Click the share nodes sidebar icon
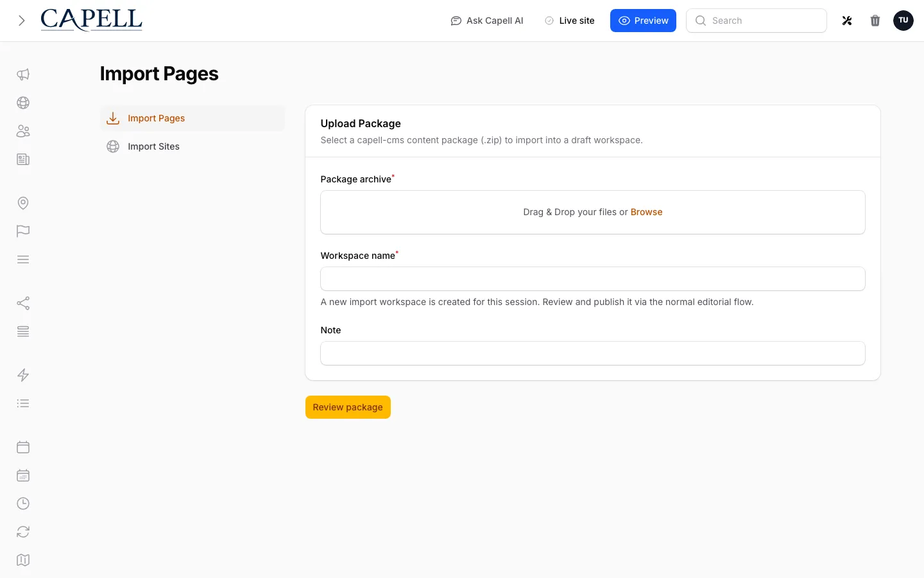Image resolution: width=924 pixels, height=578 pixels. tap(23, 303)
